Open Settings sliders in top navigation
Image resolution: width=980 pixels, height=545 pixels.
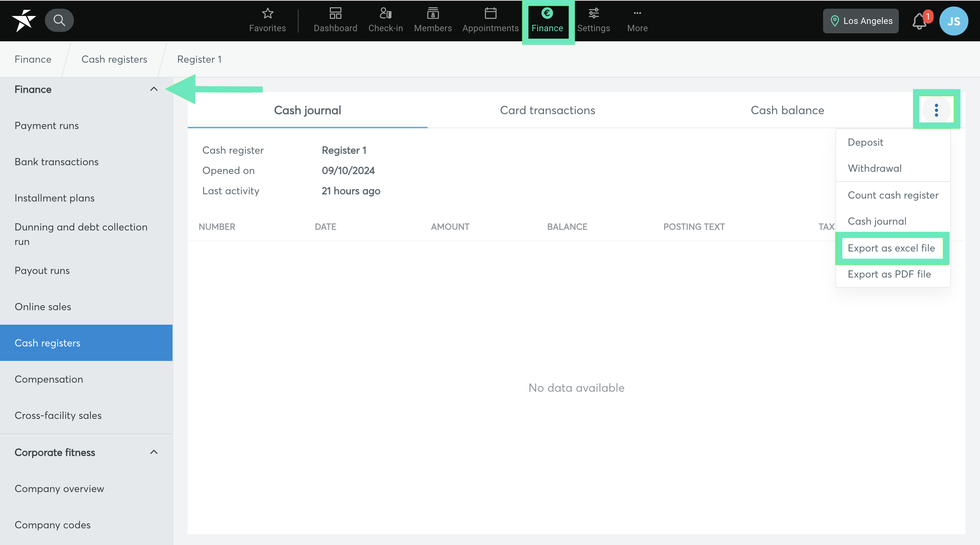(x=594, y=21)
